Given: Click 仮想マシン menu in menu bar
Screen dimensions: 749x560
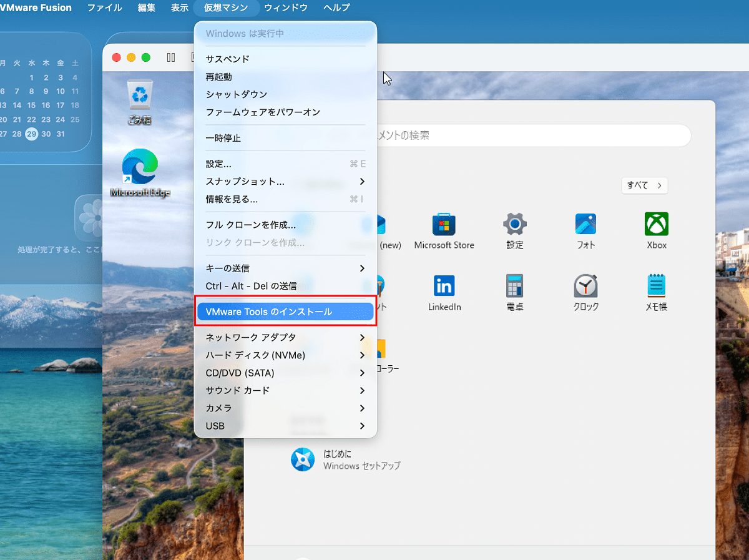Looking at the screenshot, I should (226, 7).
